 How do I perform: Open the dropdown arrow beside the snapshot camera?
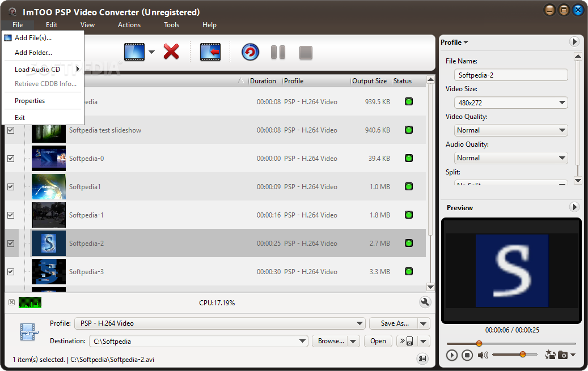[573, 355]
